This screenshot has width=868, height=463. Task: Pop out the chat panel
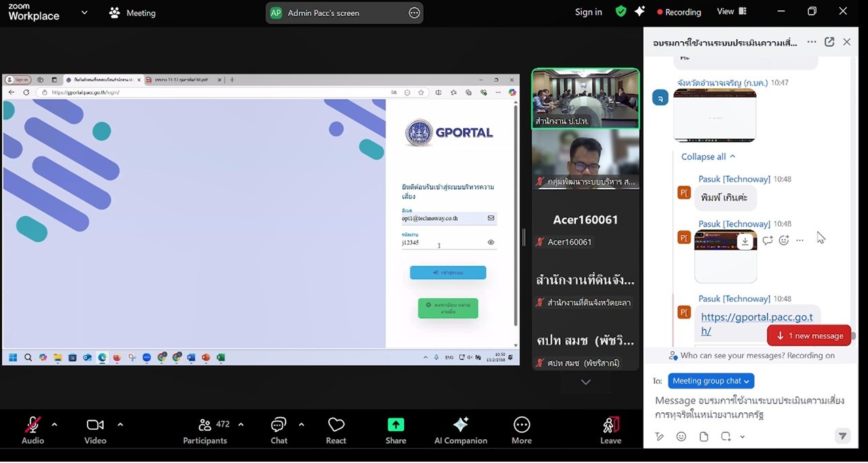(x=829, y=42)
